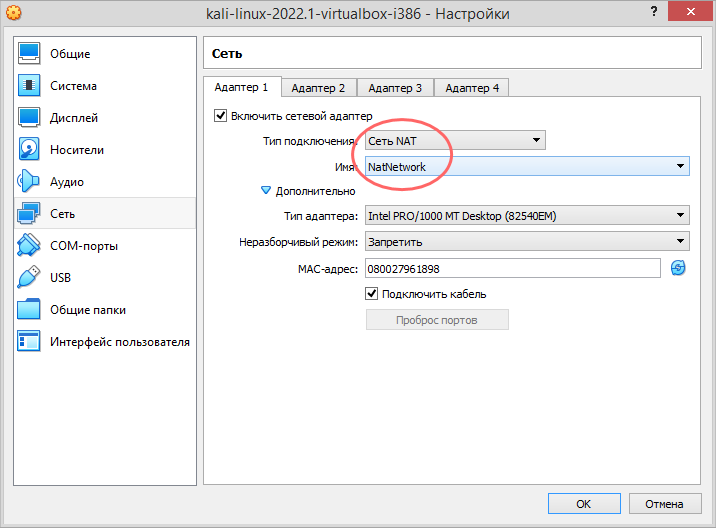This screenshot has width=716, height=528.
Task: Select the Носители disk icon
Action: click(x=29, y=149)
